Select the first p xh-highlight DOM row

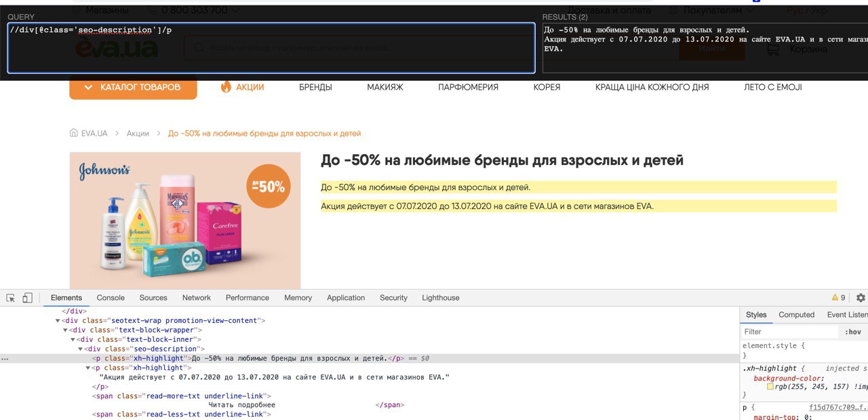pyautogui.click(x=370, y=358)
